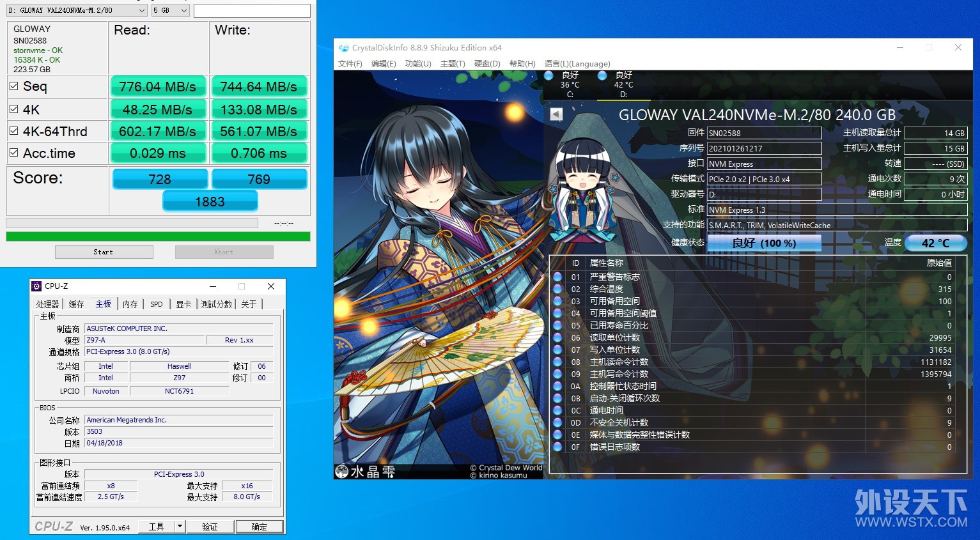The width and height of the screenshot is (980, 540).
Task: Click the read score 728 box
Action: (160, 179)
